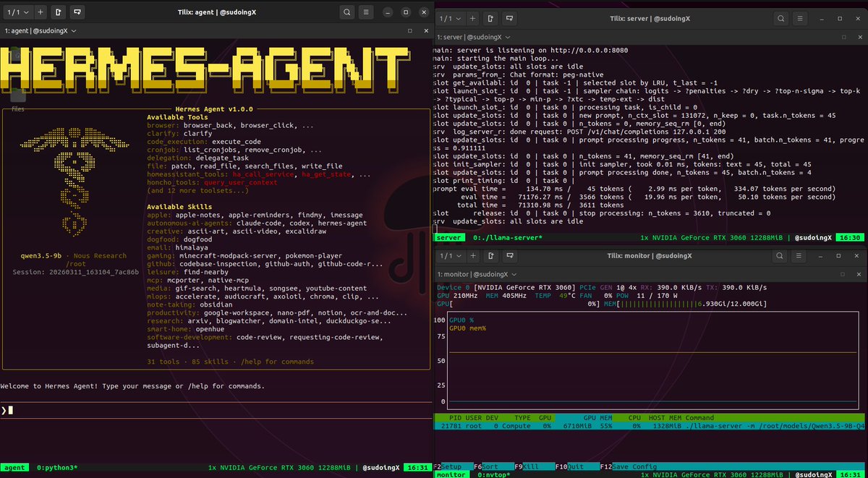Maximize the monitor terminal pane

tap(843, 275)
